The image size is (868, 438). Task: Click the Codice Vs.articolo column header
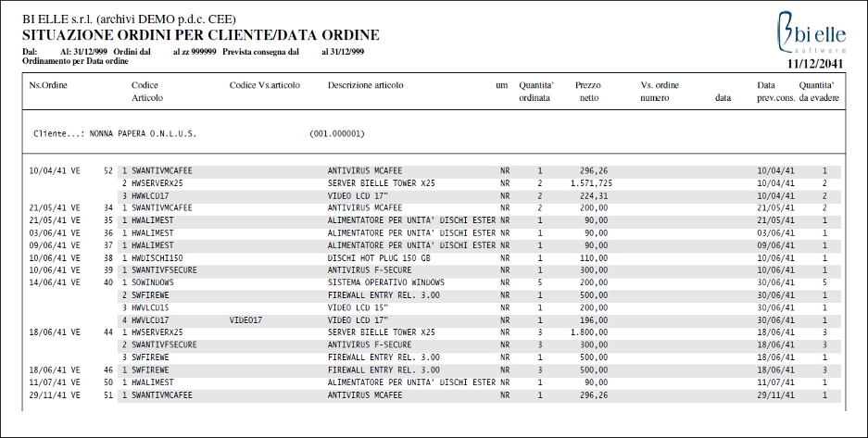(265, 85)
